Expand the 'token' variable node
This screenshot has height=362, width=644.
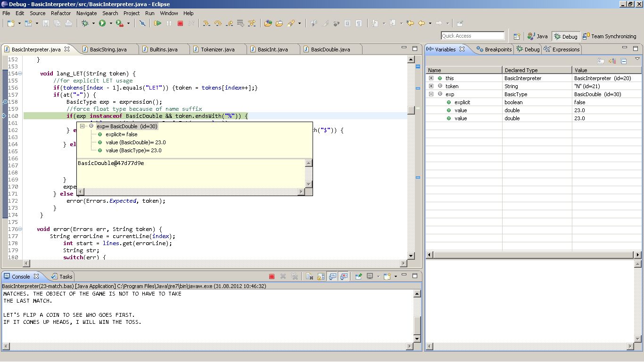point(431,86)
